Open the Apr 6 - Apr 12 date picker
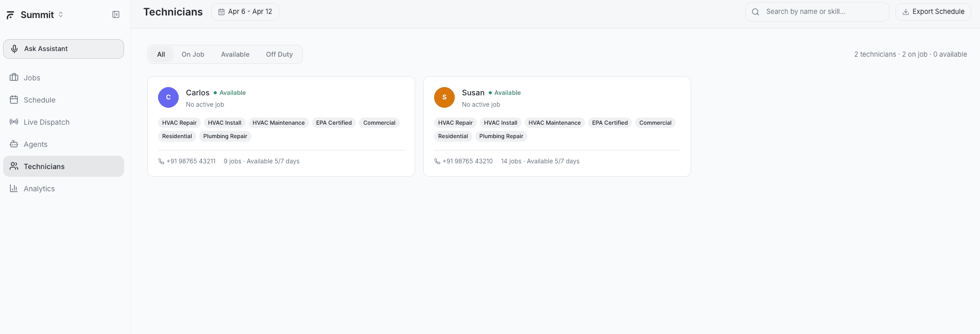 (x=245, y=12)
